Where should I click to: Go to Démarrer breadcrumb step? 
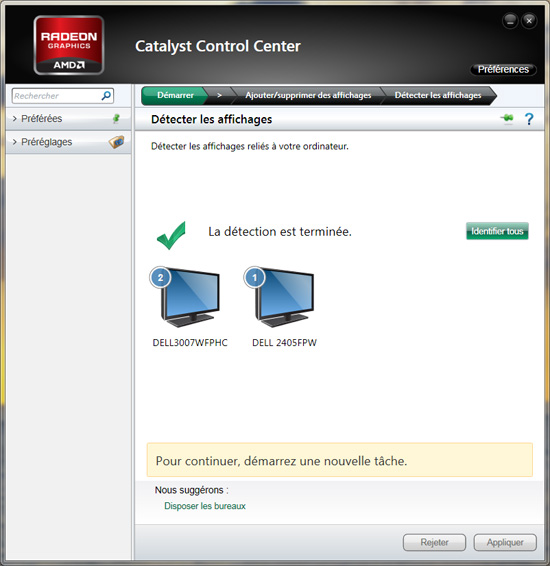(175, 95)
